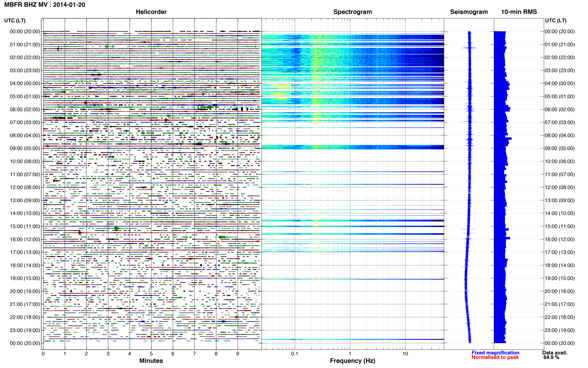Click the 'Helicorder' panel heading

point(151,12)
